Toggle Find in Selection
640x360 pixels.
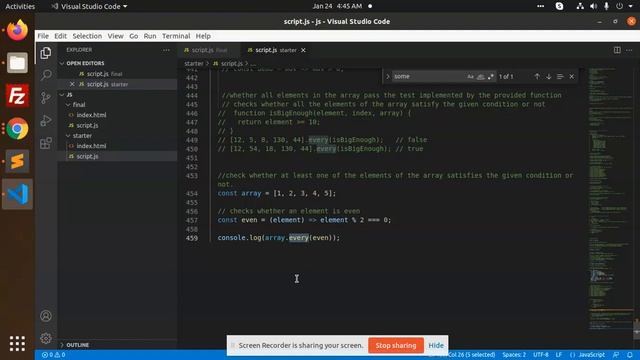tap(560, 76)
